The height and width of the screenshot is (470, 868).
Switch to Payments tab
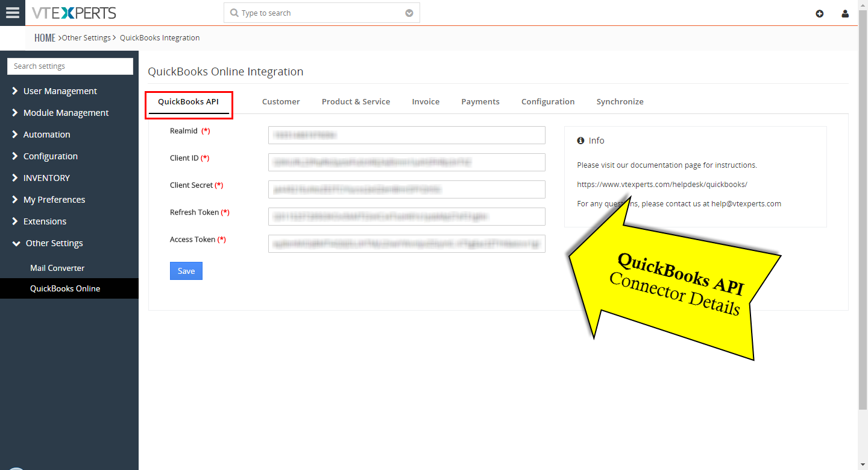point(480,101)
